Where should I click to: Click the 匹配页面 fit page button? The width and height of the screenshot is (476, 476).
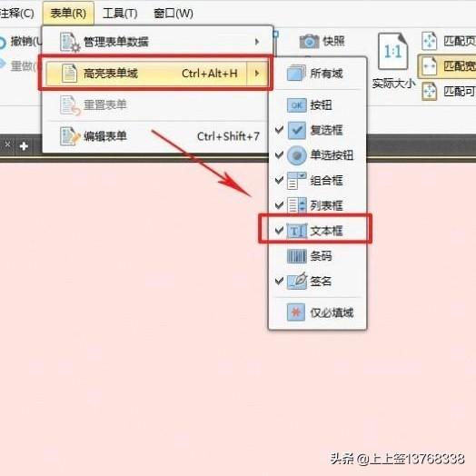tap(448, 41)
